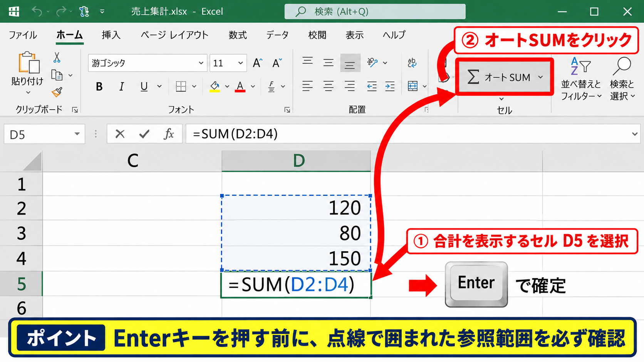644x362 pixels.
Task: Click the Borders icon
Action: [x=181, y=86]
